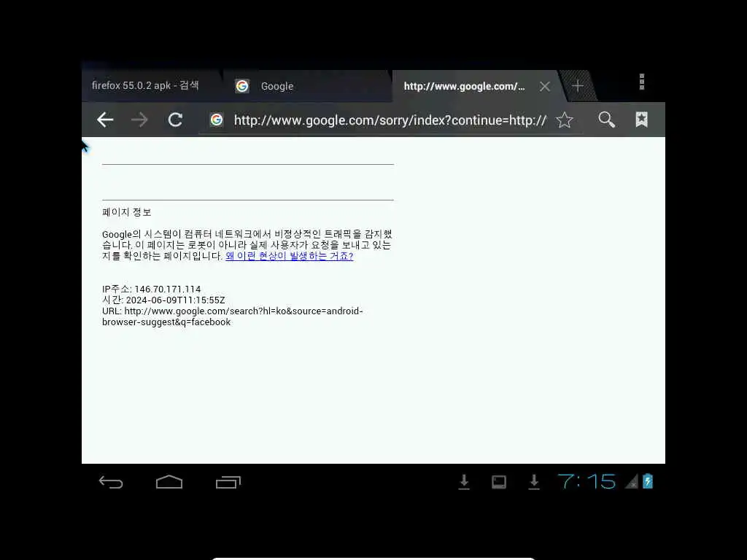
Task: Open the screen notification icon in status bar
Action: pos(499,482)
